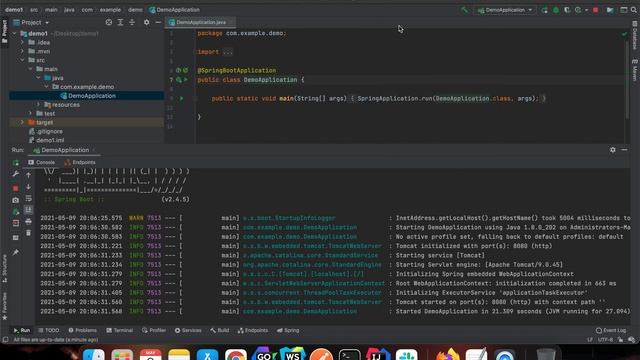Open Chrome from the Dock

pos(236,355)
